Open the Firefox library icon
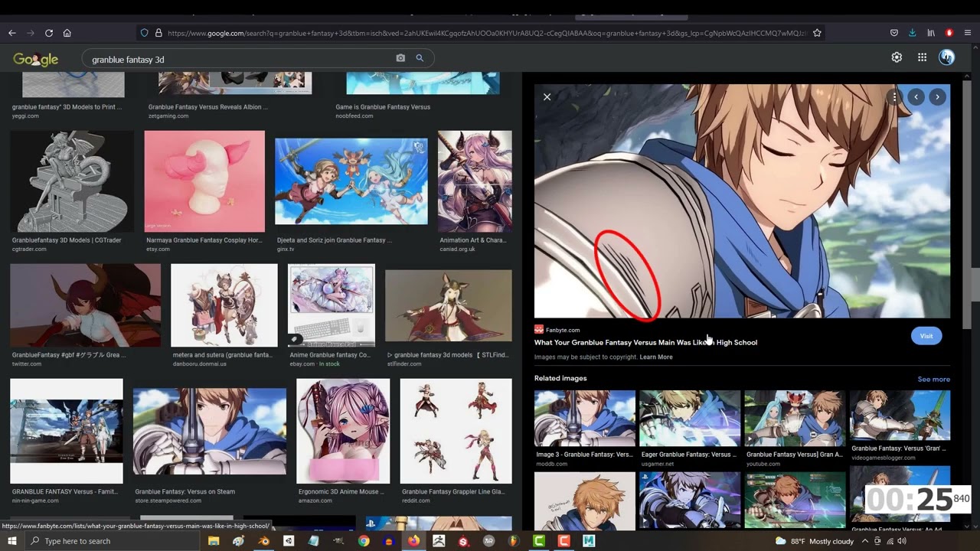The width and height of the screenshot is (980, 551). click(x=931, y=33)
